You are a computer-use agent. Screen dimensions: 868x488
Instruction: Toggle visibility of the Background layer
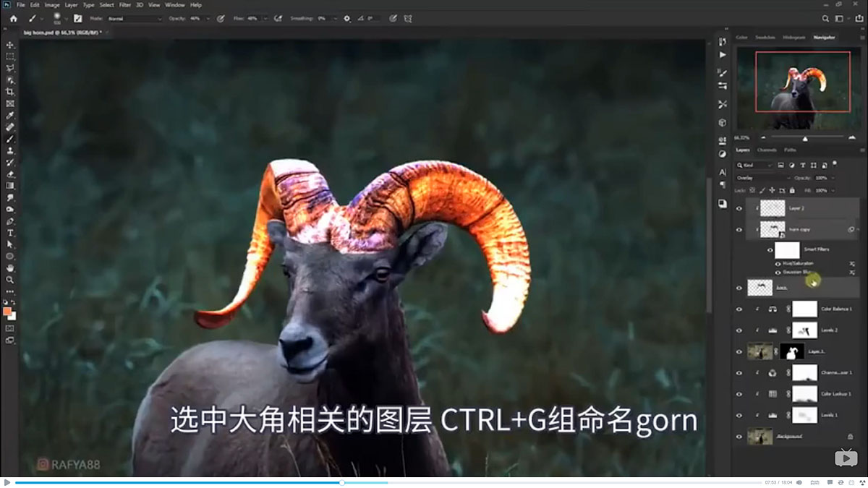tap(738, 436)
